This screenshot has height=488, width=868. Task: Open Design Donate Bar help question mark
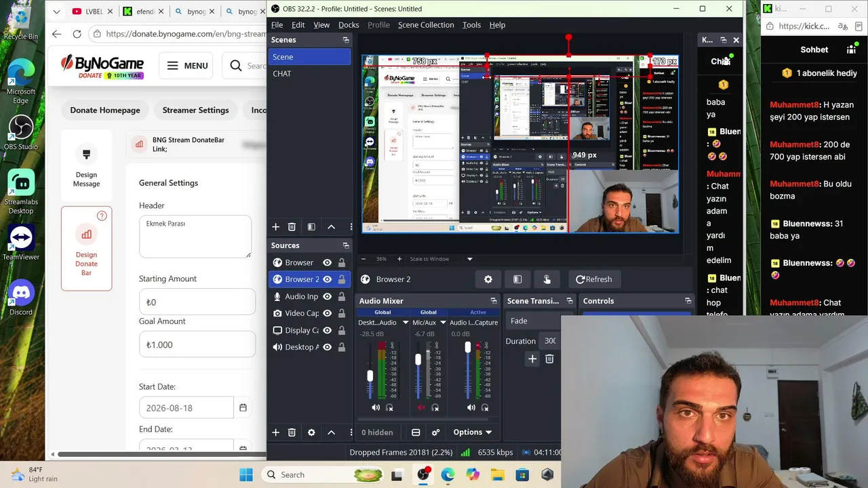click(x=102, y=216)
